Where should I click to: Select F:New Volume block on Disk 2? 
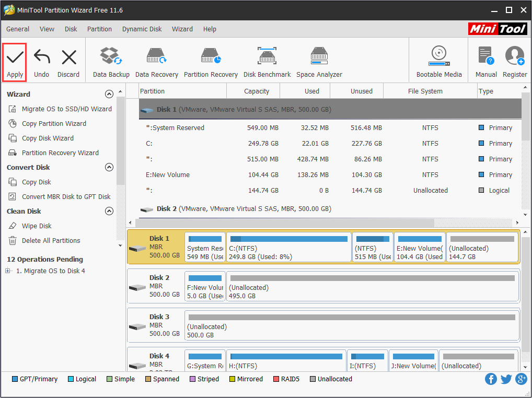(205, 286)
